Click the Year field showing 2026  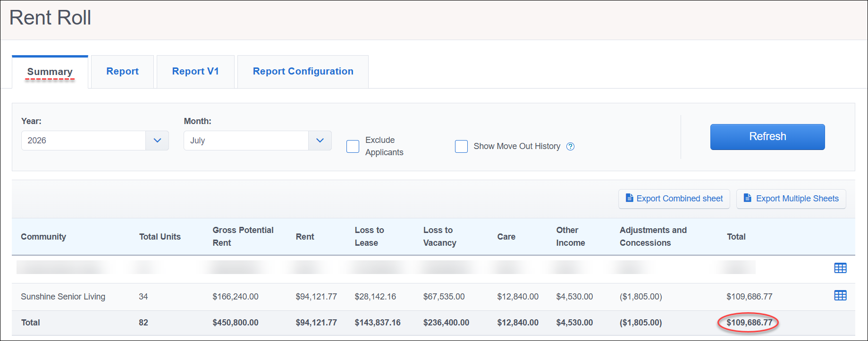click(x=84, y=141)
